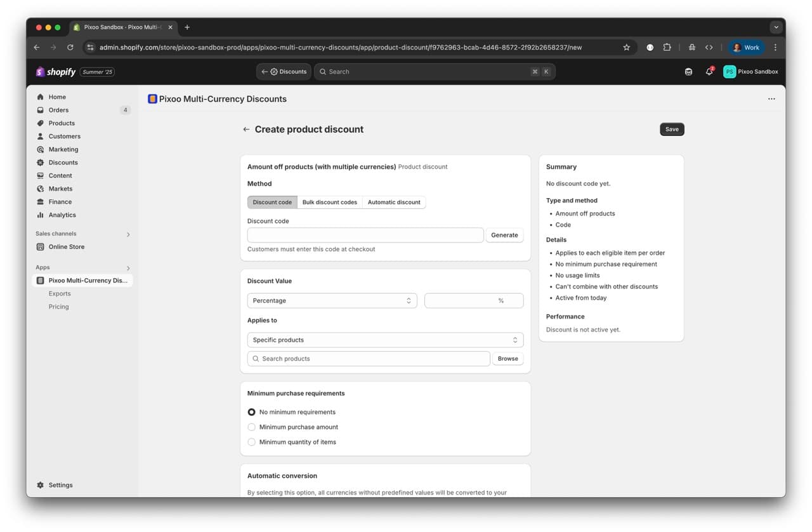Open Products via its tag icon
812x532 pixels.
click(x=41, y=123)
